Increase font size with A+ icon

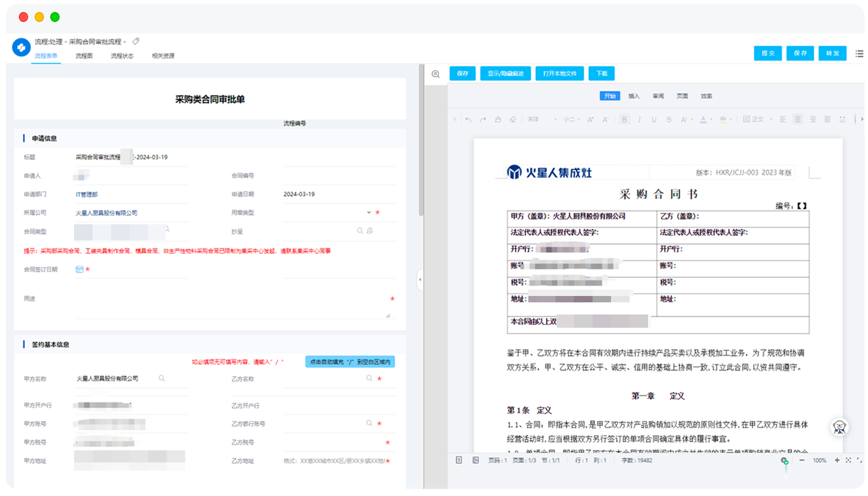pos(590,120)
